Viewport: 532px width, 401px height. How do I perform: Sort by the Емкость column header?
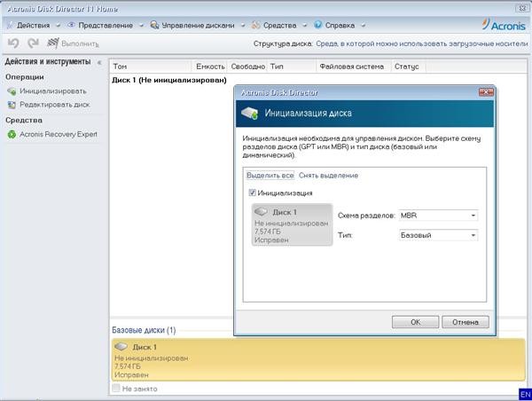210,67
